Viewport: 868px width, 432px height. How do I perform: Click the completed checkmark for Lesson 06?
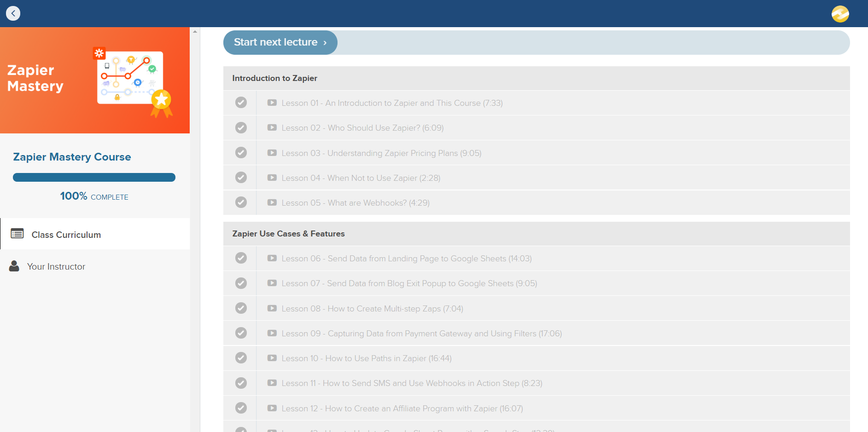click(241, 258)
